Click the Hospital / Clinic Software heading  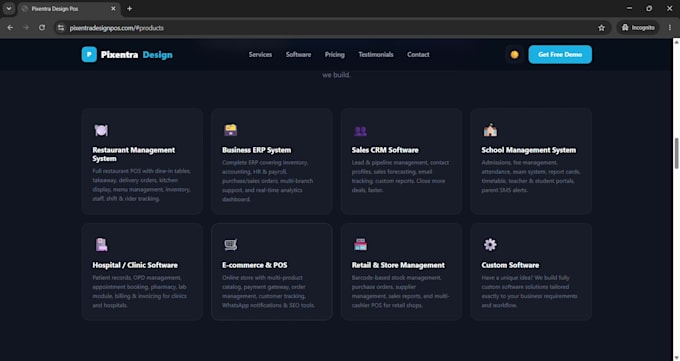135,265
